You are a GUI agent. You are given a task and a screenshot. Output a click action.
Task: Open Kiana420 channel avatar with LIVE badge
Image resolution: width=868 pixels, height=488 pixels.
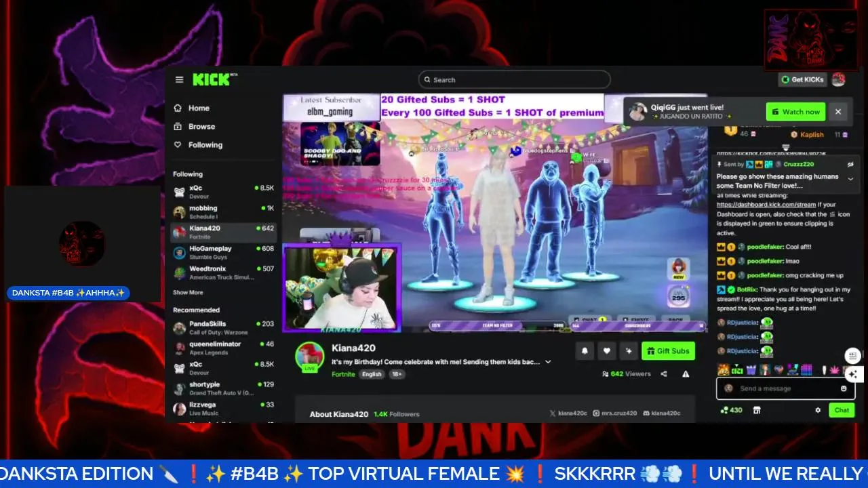pyautogui.click(x=310, y=357)
